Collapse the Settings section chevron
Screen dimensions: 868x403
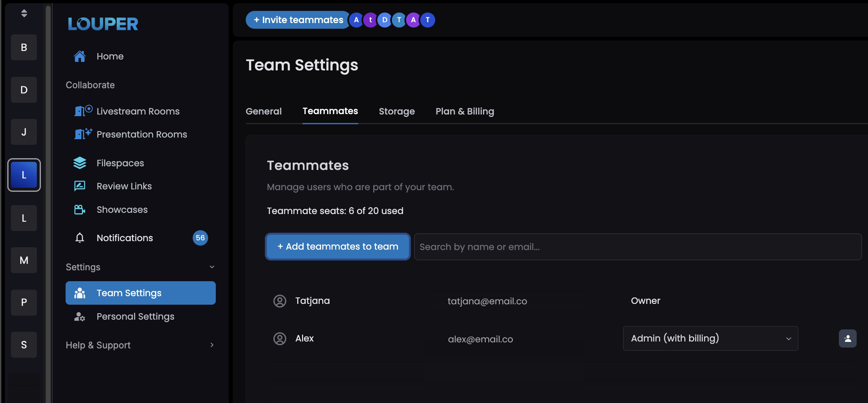tap(212, 267)
